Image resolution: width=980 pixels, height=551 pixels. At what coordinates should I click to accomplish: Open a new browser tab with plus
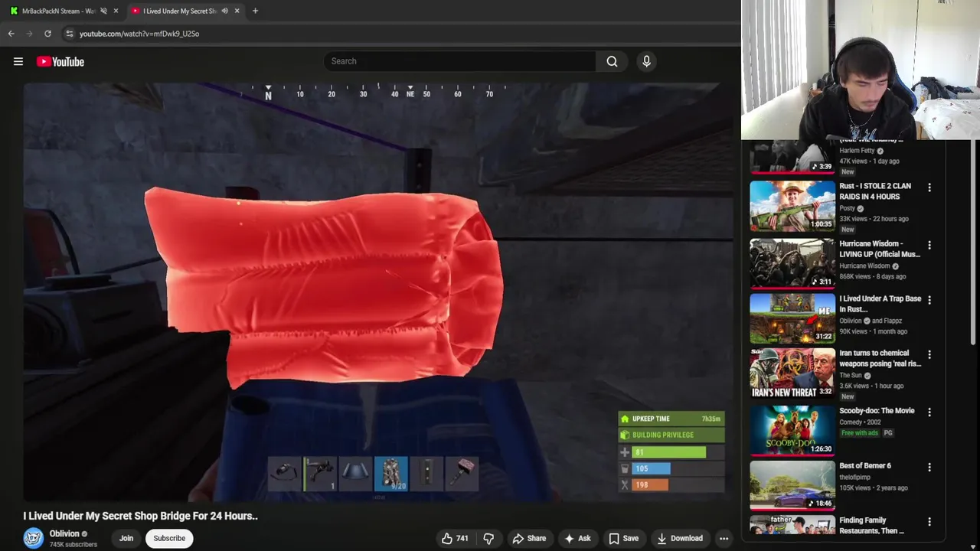[255, 11]
